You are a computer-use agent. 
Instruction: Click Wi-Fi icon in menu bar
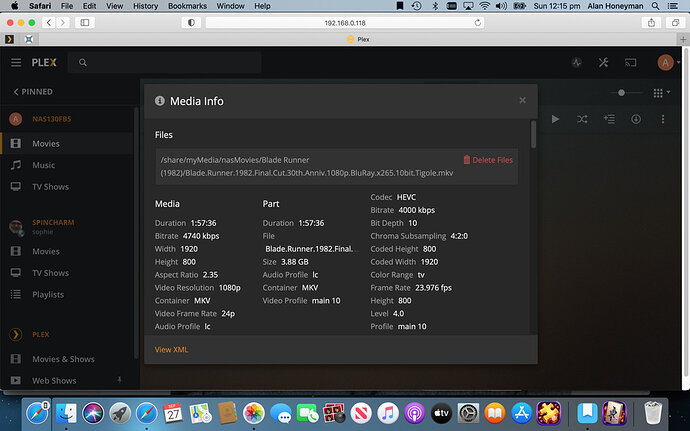484,6
